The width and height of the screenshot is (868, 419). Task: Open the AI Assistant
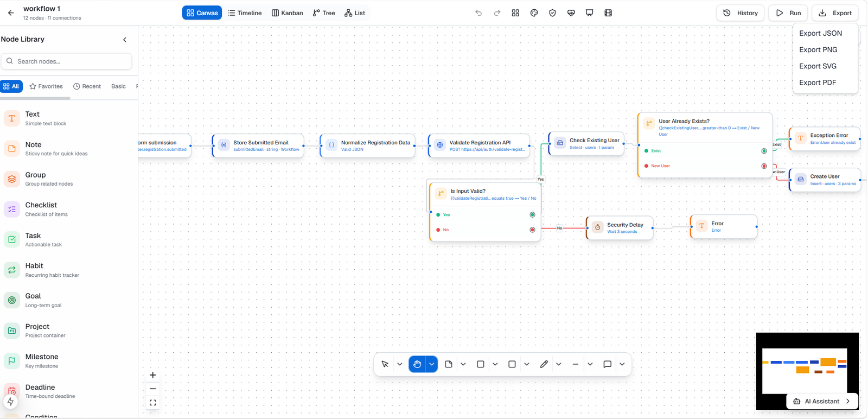[x=822, y=401]
